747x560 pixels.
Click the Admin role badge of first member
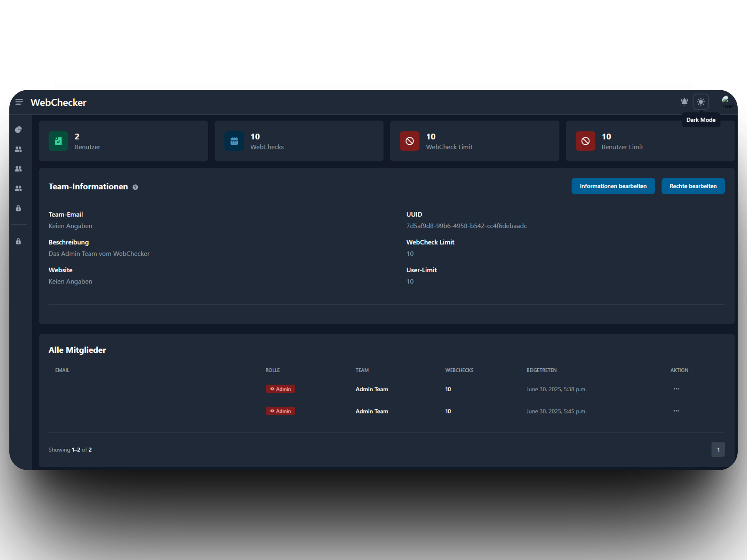(280, 389)
